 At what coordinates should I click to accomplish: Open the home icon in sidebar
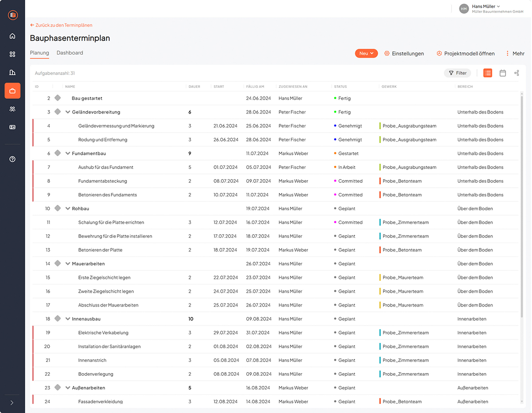pos(12,36)
